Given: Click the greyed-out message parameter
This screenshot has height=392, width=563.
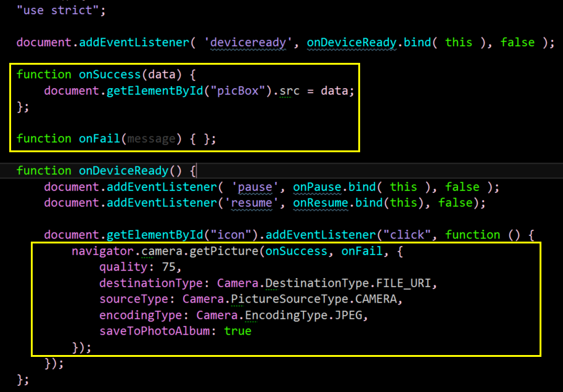Looking at the screenshot, I should click(x=152, y=139).
